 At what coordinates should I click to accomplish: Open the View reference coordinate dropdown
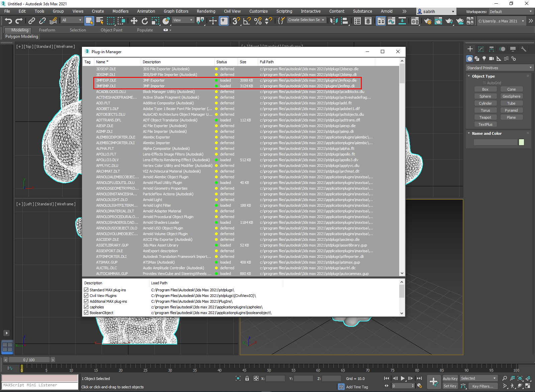pos(183,20)
